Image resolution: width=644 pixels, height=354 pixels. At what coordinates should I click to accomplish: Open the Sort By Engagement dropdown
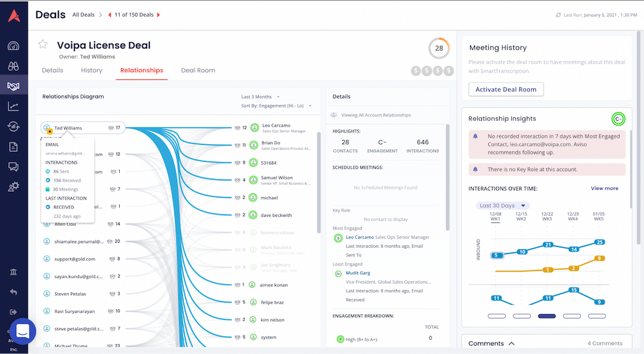pyautogui.click(x=276, y=106)
